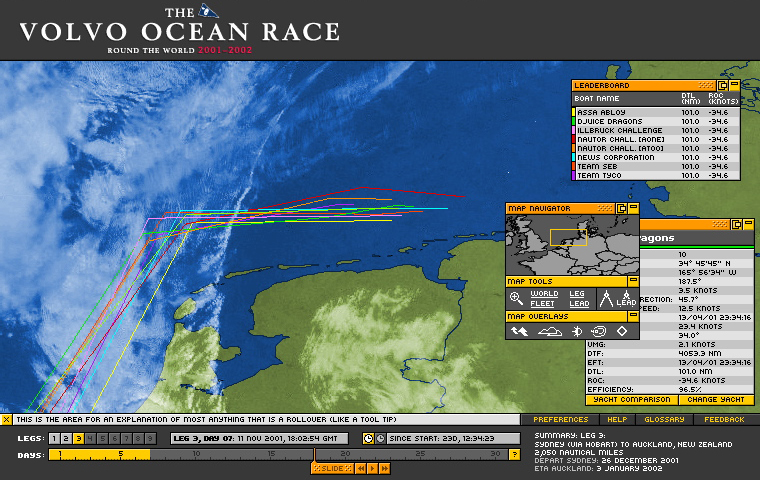Click day 20 on the days timeline

pyautogui.click(x=345, y=454)
